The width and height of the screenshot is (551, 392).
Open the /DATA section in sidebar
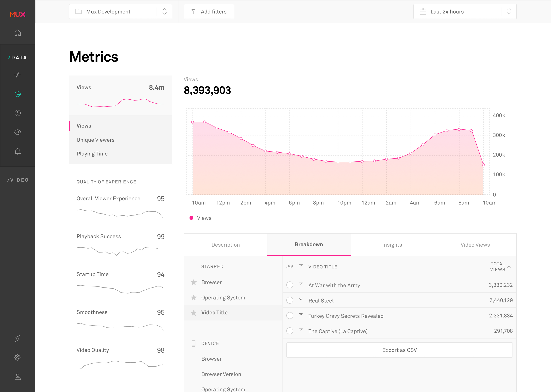point(18,57)
